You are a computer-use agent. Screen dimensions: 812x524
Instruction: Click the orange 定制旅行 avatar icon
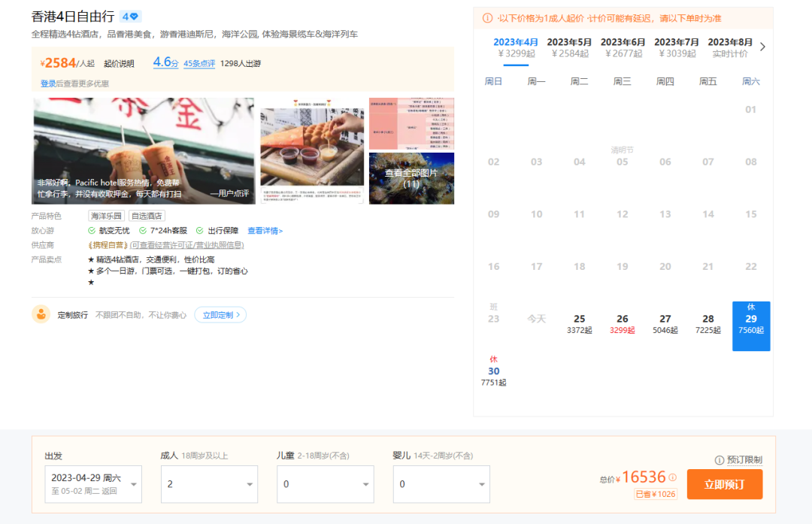pos(41,315)
